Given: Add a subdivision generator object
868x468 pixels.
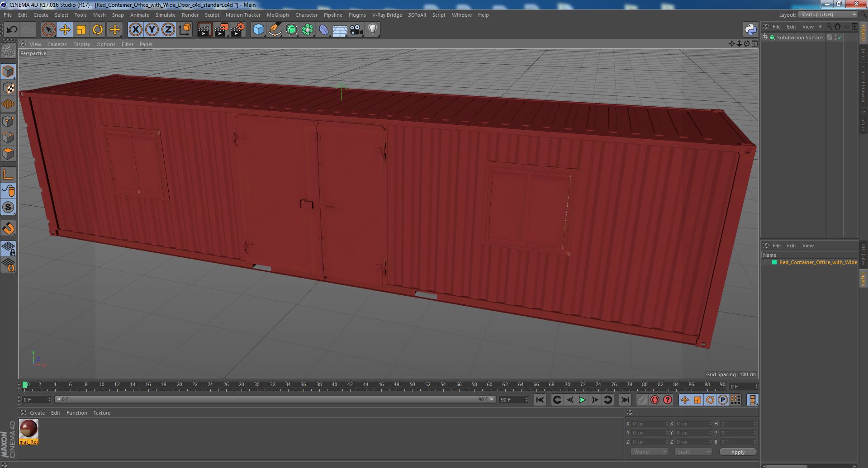Looking at the screenshot, I should tap(291, 30).
